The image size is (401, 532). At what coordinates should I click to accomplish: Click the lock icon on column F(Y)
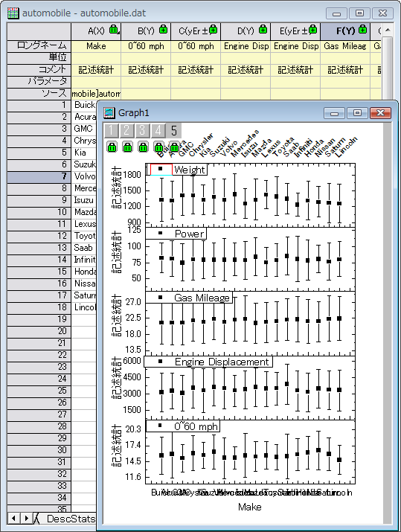(362, 30)
